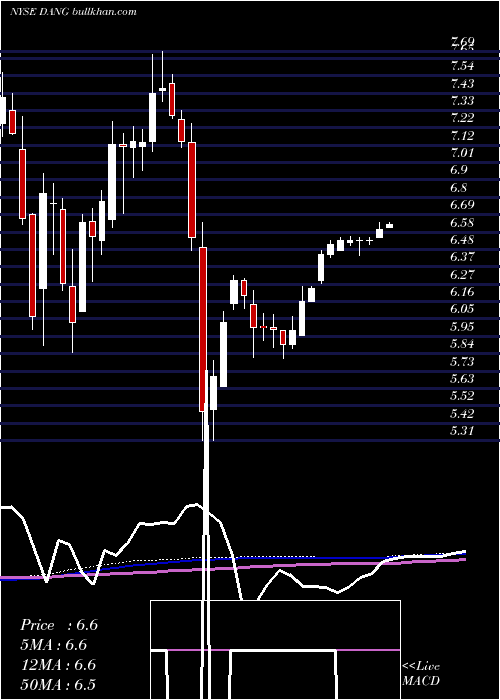The width and height of the screenshot is (500, 700).
Task: Click the 6.9 price axis label
Action: [x=459, y=171]
